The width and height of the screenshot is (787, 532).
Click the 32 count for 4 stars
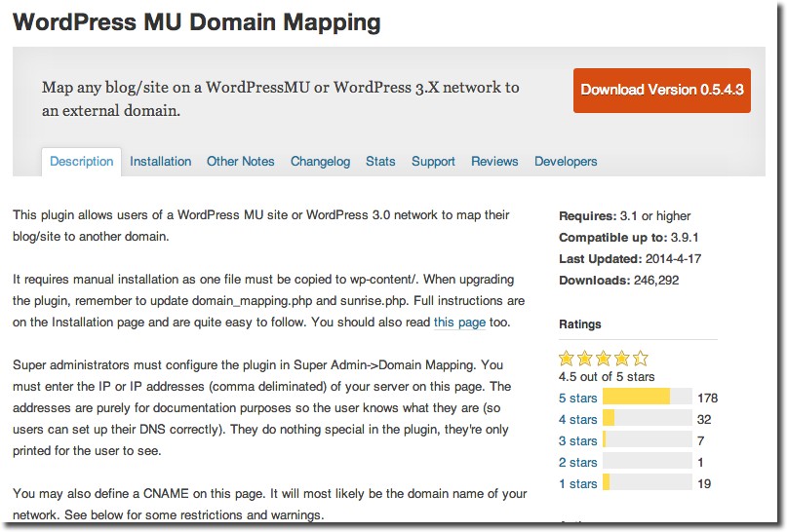pyautogui.click(x=704, y=420)
